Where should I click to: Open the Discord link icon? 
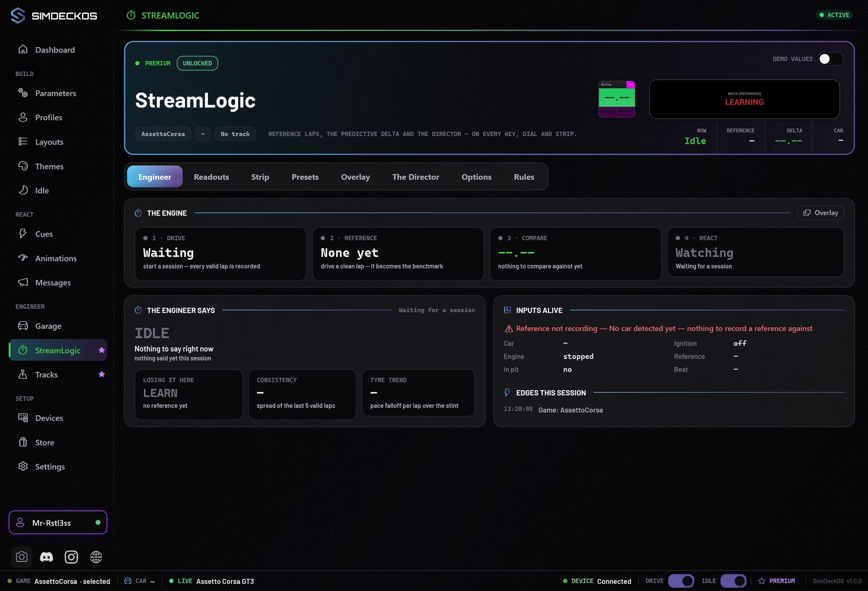[46, 557]
